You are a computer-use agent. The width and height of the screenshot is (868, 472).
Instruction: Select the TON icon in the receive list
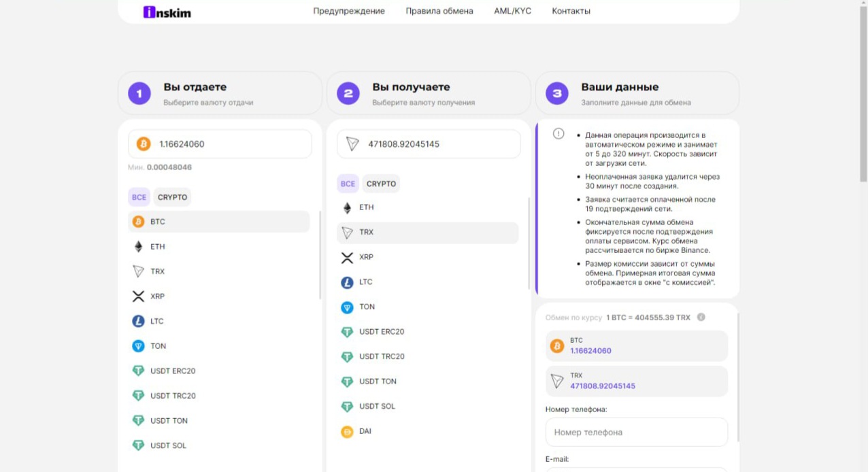pos(347,307)
